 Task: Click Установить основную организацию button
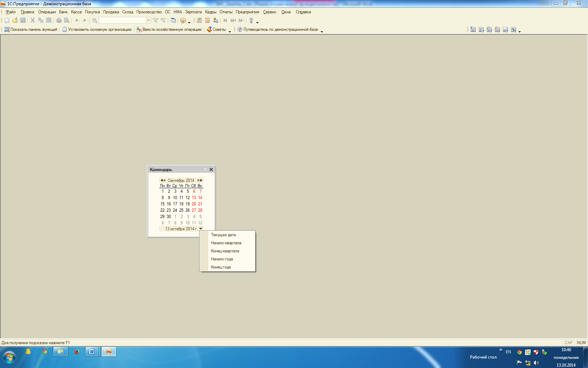click(97, 29)
